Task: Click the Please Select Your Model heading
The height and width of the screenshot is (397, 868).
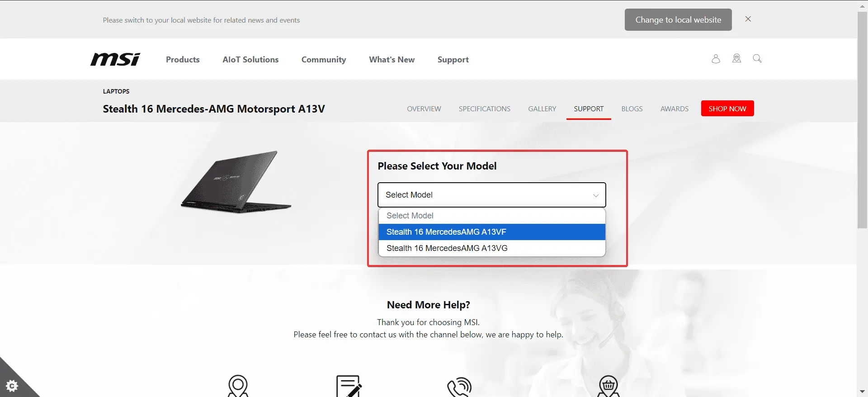Action: point(437,166)
